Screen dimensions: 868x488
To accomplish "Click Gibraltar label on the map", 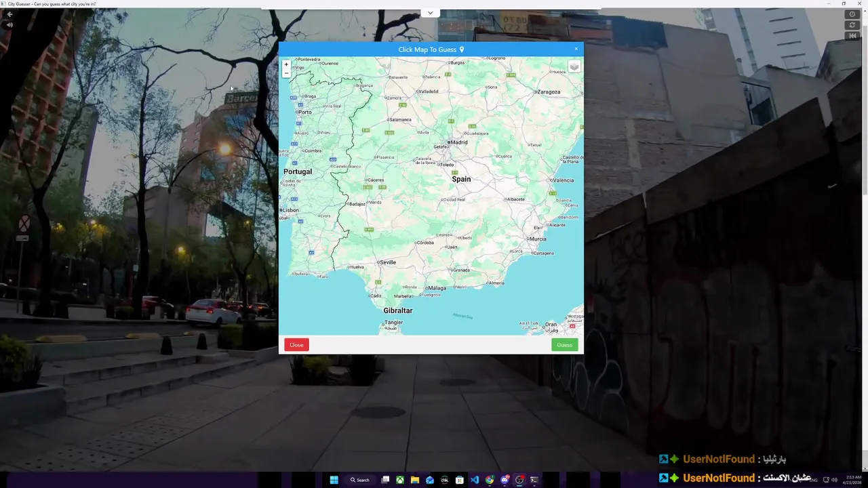I will (398, 310).
